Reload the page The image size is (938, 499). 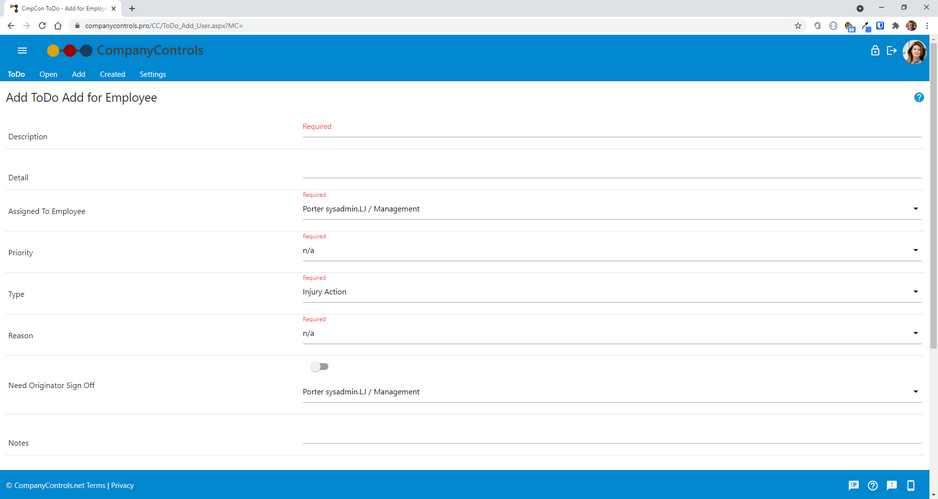coord(42,26)
